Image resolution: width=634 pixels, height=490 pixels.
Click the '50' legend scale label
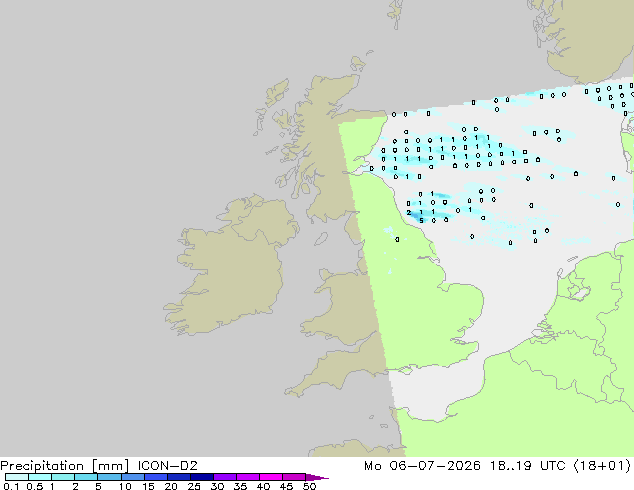pos(309,486)
